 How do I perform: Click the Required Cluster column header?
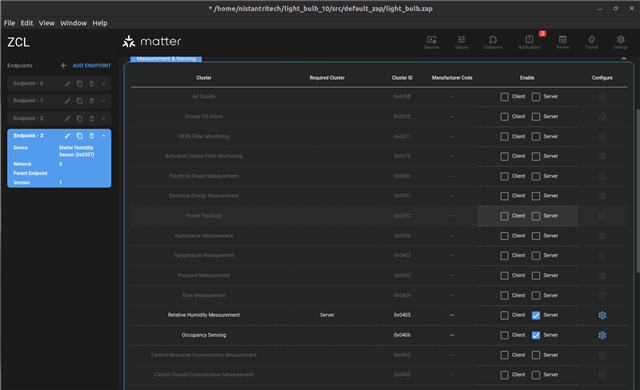click(327, 78)
